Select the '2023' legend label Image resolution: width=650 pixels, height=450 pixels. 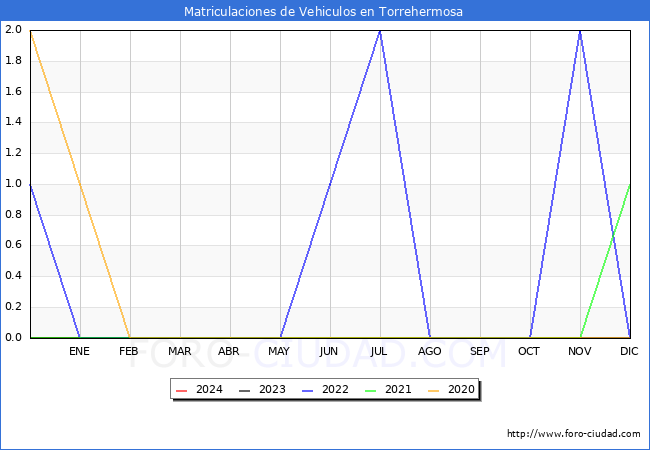[272, 390]
